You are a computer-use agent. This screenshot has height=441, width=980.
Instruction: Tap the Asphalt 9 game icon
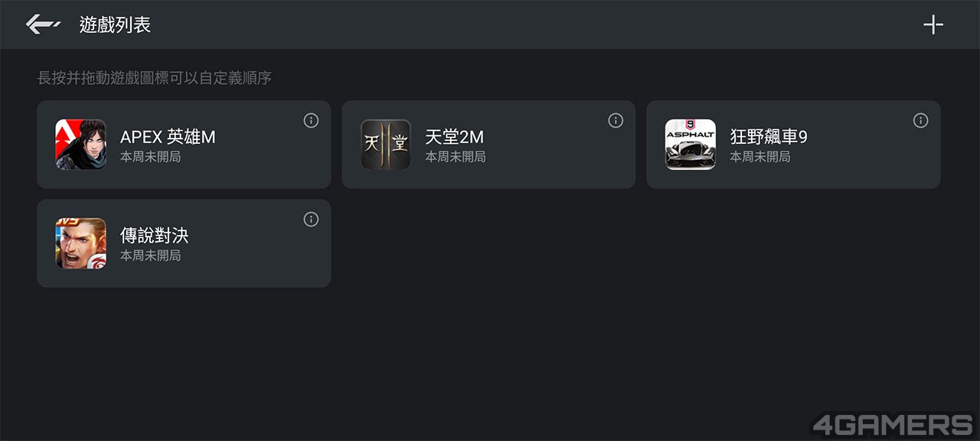click(x=690, y=144)
